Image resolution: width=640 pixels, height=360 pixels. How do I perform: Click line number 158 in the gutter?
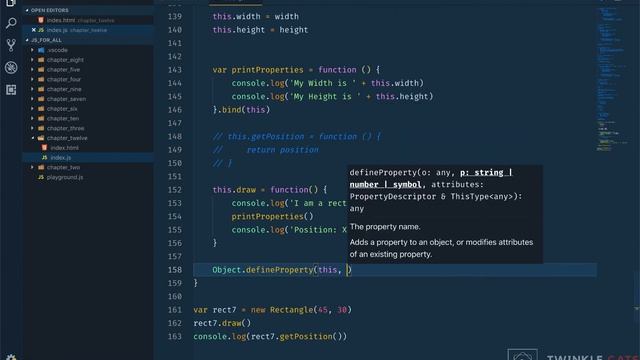(x=175, y=270)
